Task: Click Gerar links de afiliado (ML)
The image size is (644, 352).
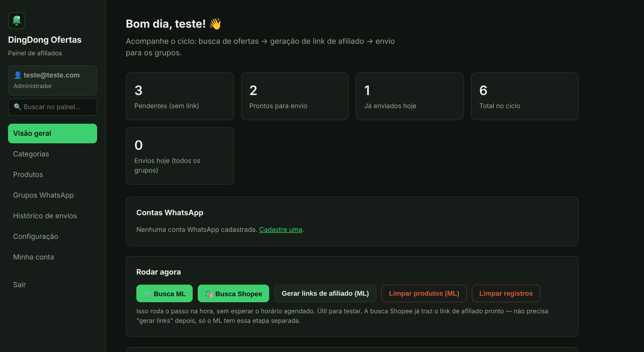Action: 325,294
